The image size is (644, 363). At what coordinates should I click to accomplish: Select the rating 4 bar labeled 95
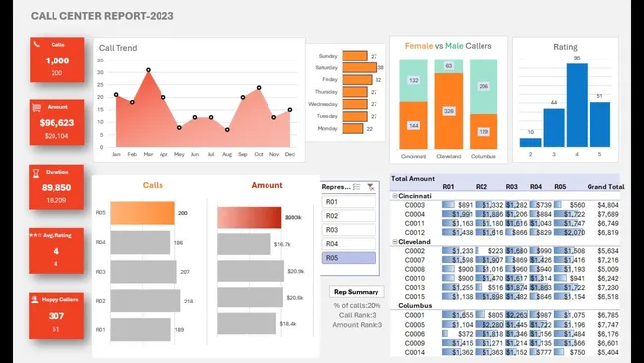tap(577, 105)
